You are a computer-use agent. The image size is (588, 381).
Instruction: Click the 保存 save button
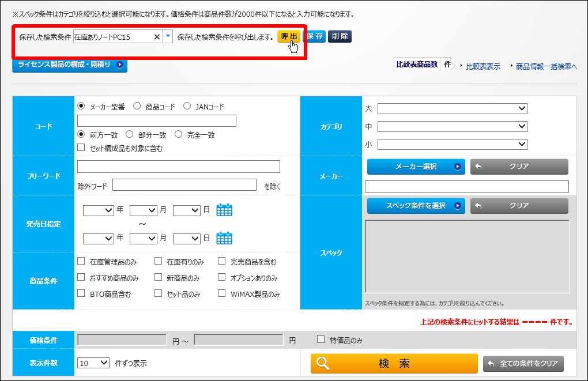tap(315, 37)
